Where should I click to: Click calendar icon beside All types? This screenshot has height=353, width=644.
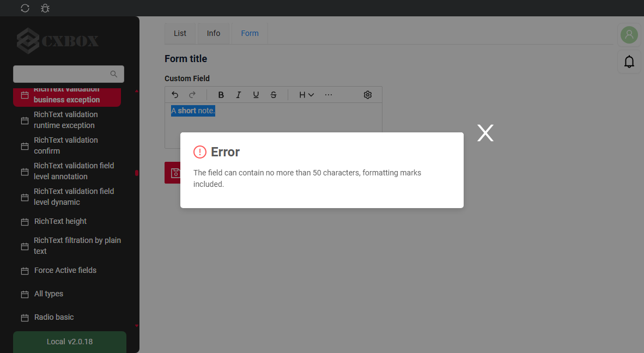tap(25, 294)
